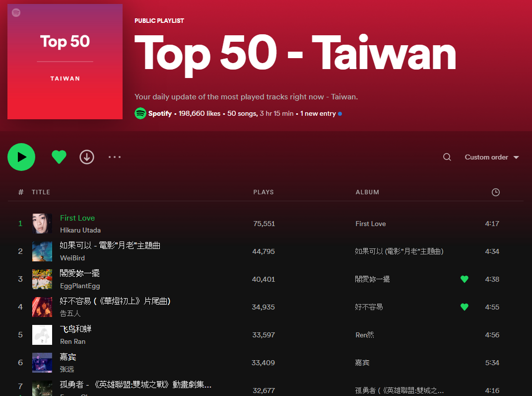Click the Spotify logo beside the owner name
The width and height of the screenshot is (532, 396).
(140, 113)
